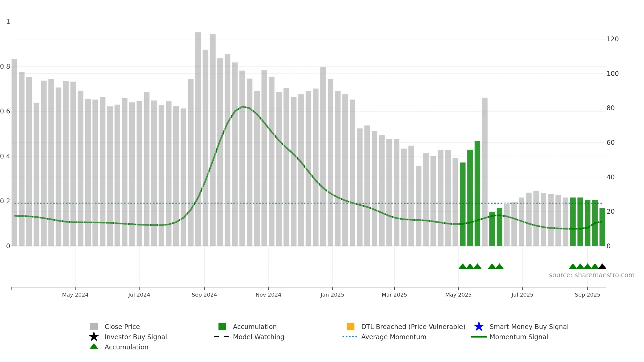Open the sharemaestro.com source link
Viewport: 644px width, 362px height.
point(592,275)
